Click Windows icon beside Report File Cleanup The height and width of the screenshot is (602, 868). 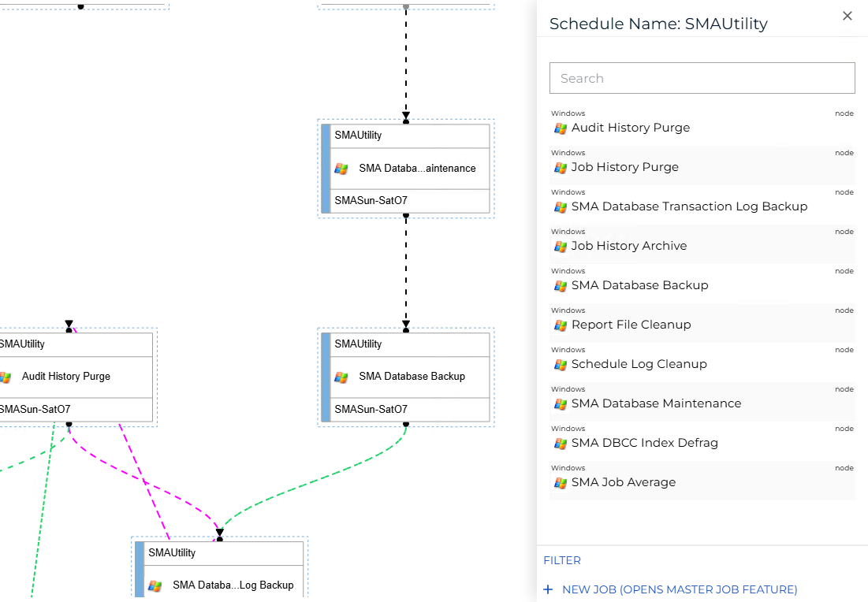[561, 325]
